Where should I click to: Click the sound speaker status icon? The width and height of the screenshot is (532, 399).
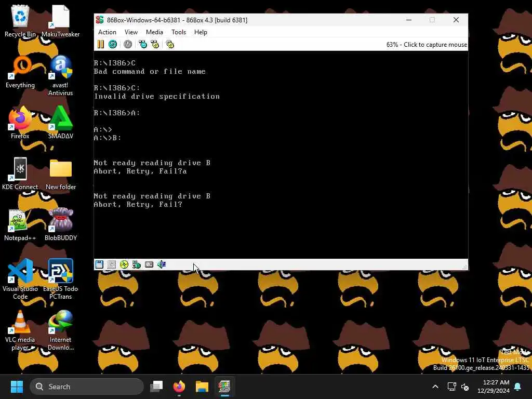click(x=162, y=264)
